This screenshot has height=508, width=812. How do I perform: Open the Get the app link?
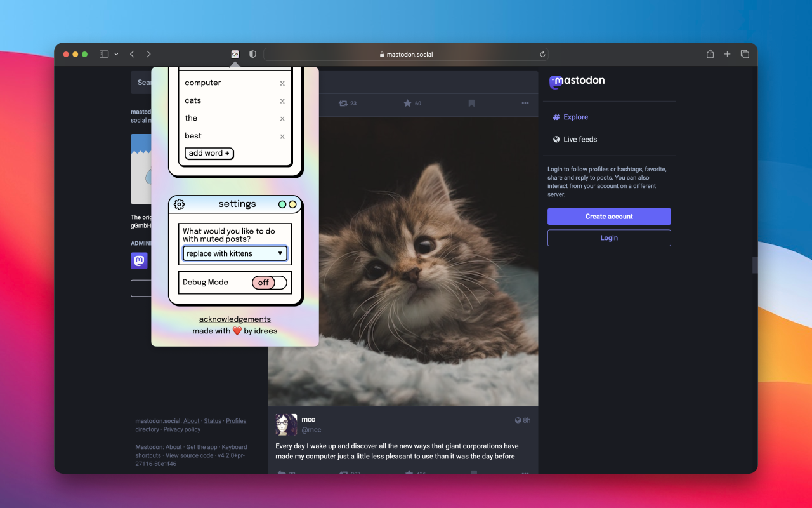(x=202, y=447)
